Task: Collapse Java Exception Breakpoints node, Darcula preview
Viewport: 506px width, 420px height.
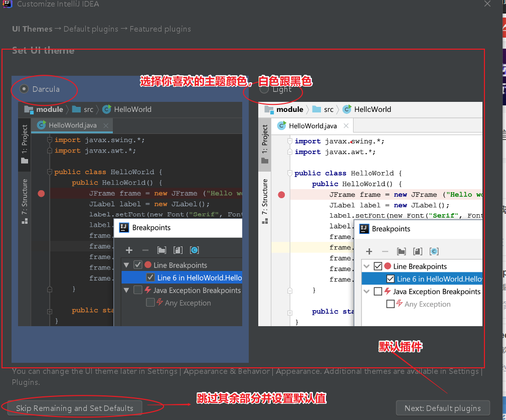Action: (126, 290)
